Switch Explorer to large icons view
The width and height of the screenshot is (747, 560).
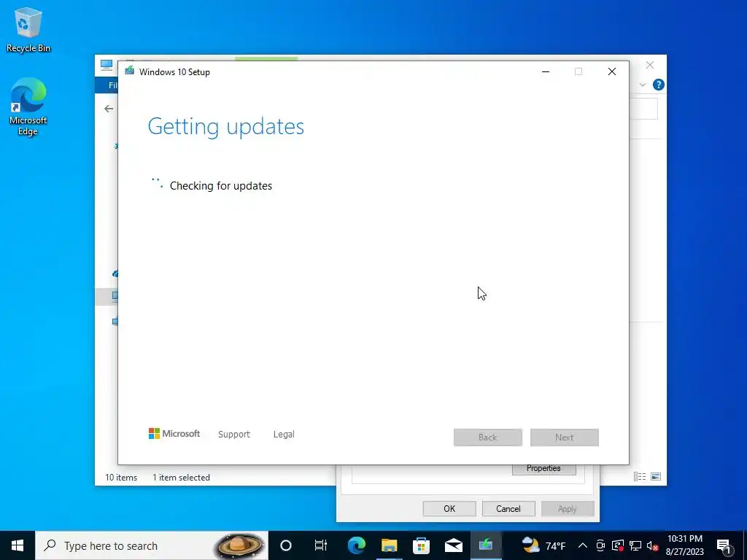[656, 477]
